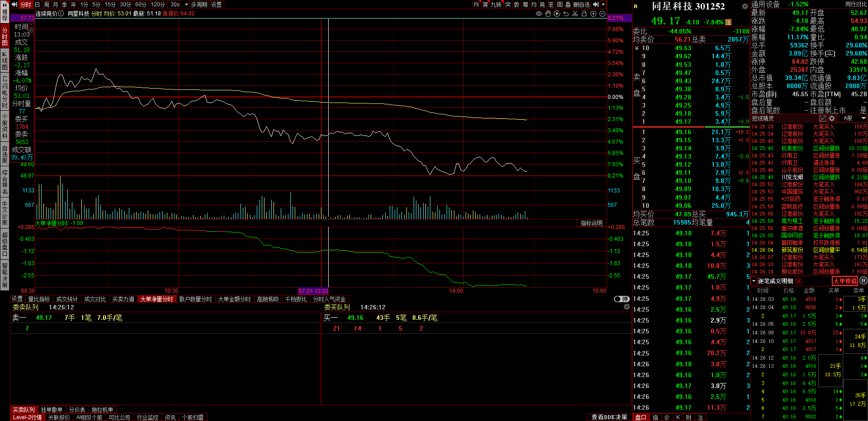Expand the 逐笔成交明细 panel dropdown arrow
Viewport: 868px width, 421px height.
pos(754,281)
